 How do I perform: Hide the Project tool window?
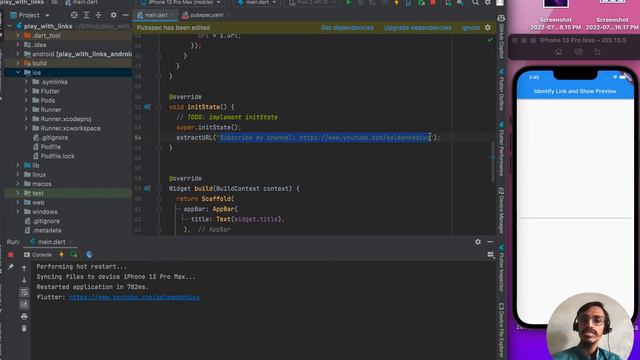[125, 15]
